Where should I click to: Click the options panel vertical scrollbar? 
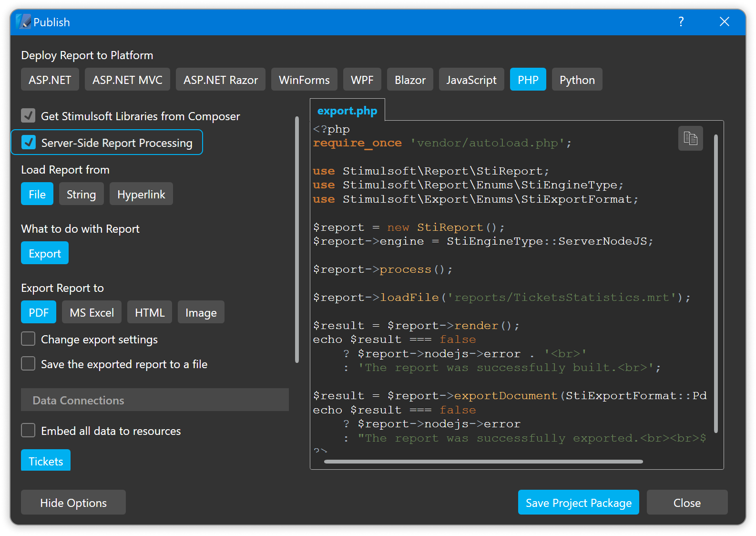pos(297,239)
